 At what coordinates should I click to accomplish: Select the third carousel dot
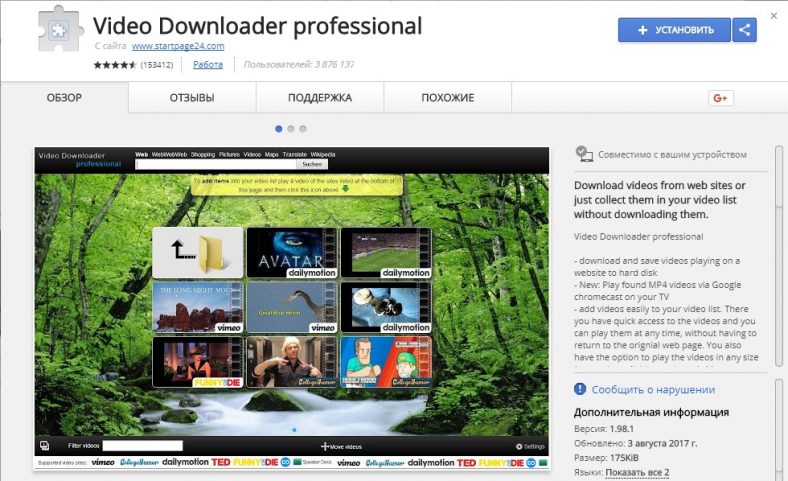[x=302, y=129]
